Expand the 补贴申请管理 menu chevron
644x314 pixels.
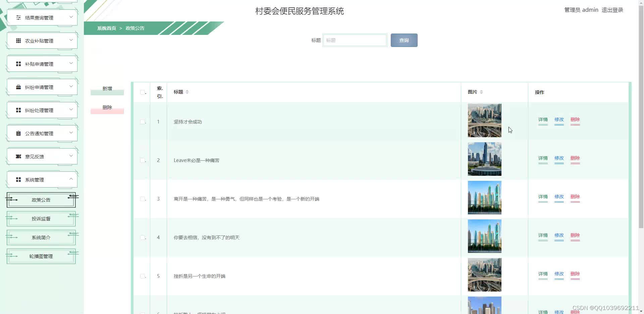click(x=71, y=63)
